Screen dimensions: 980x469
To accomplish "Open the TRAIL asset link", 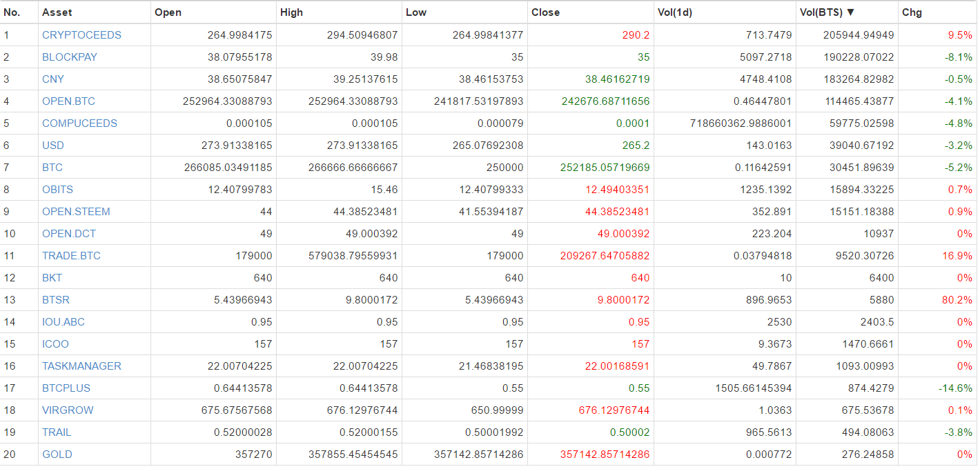I will tap(57, 432).
